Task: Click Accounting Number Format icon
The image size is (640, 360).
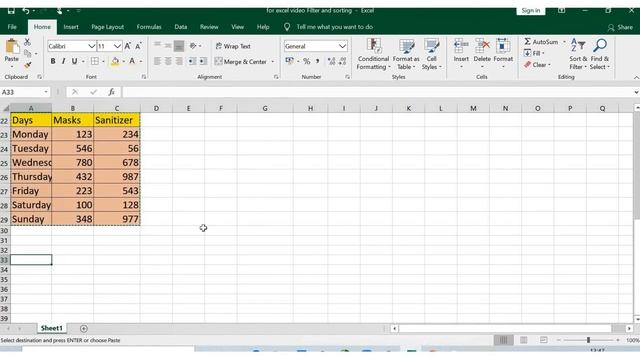Action: click(x=289, y=61)
